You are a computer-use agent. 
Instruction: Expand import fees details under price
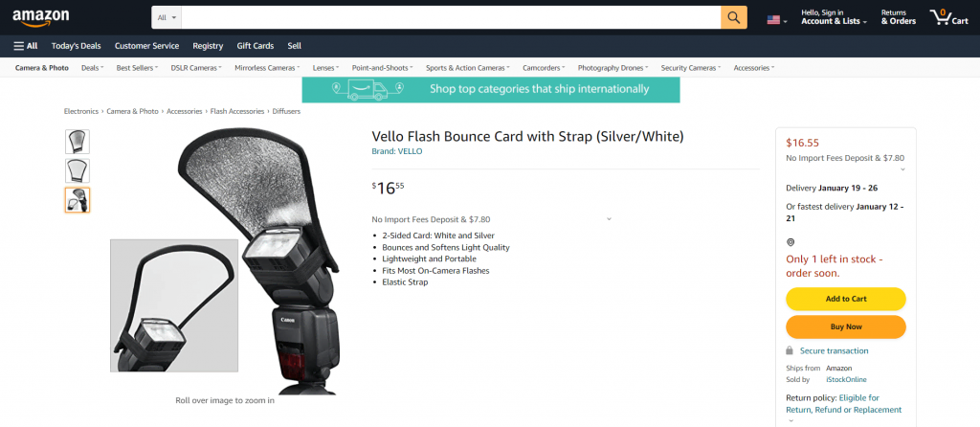point(609,219)
